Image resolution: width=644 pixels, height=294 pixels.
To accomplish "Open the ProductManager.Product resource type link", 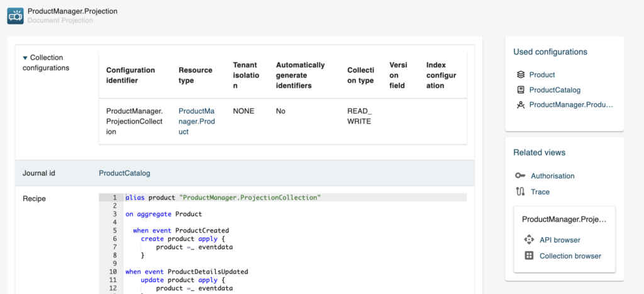I will (196, 122).
